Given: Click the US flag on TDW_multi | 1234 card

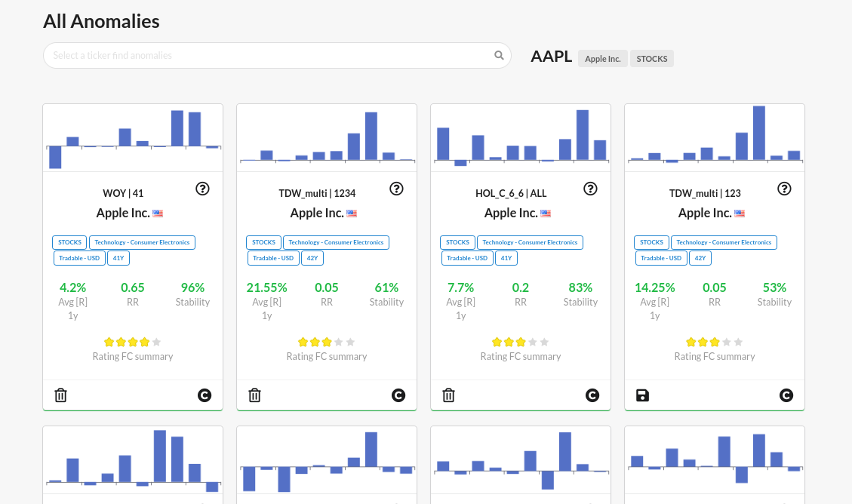Looking at the screenshot, I should tap(352, 214).
